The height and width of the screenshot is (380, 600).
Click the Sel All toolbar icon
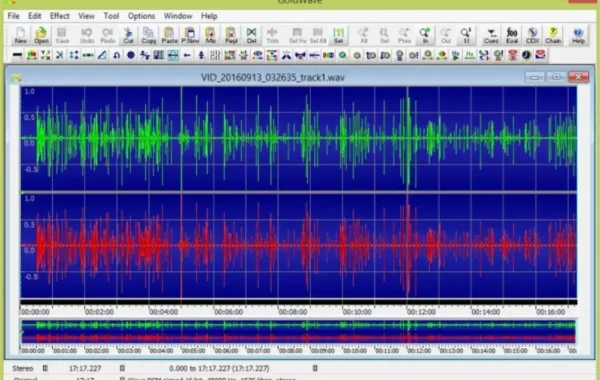point(318,36)
